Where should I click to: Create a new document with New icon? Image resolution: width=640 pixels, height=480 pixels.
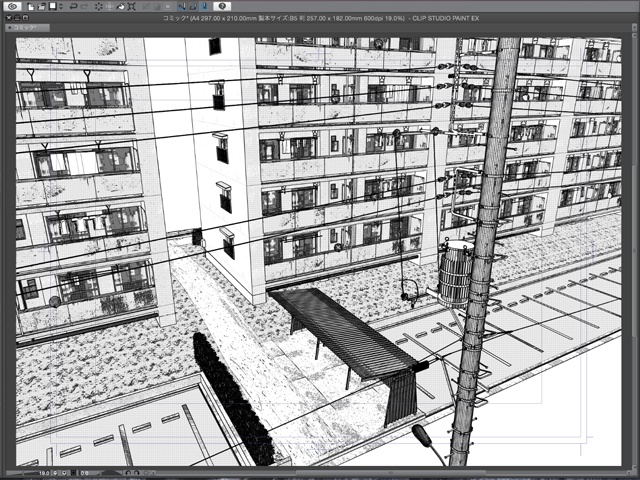point(31,7)
